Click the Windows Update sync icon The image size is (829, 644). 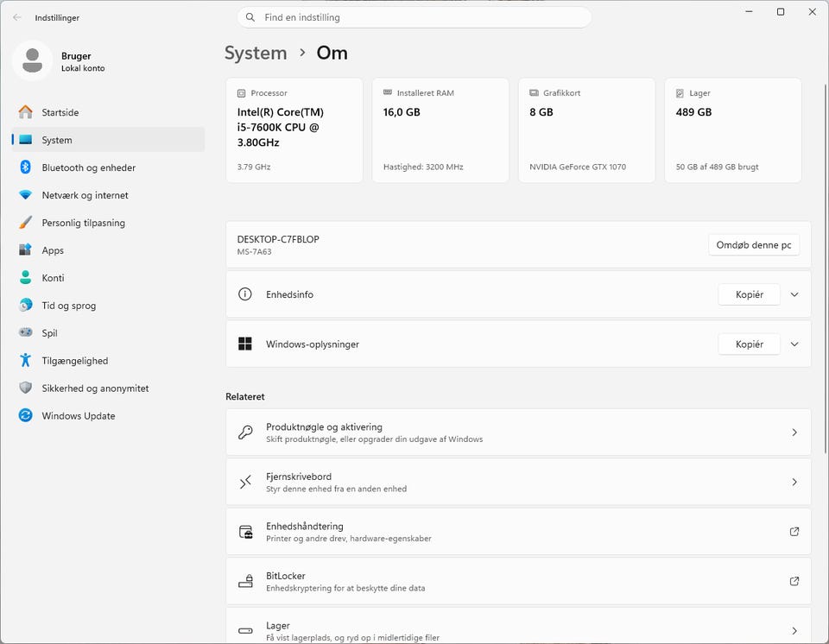(x=26, y=416)
